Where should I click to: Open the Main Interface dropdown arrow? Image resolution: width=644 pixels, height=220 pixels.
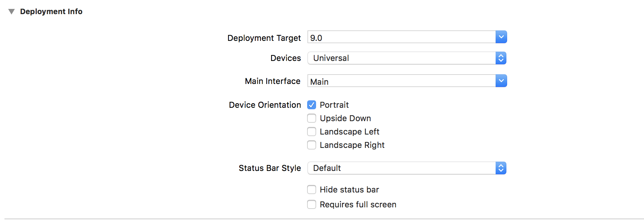501,81
